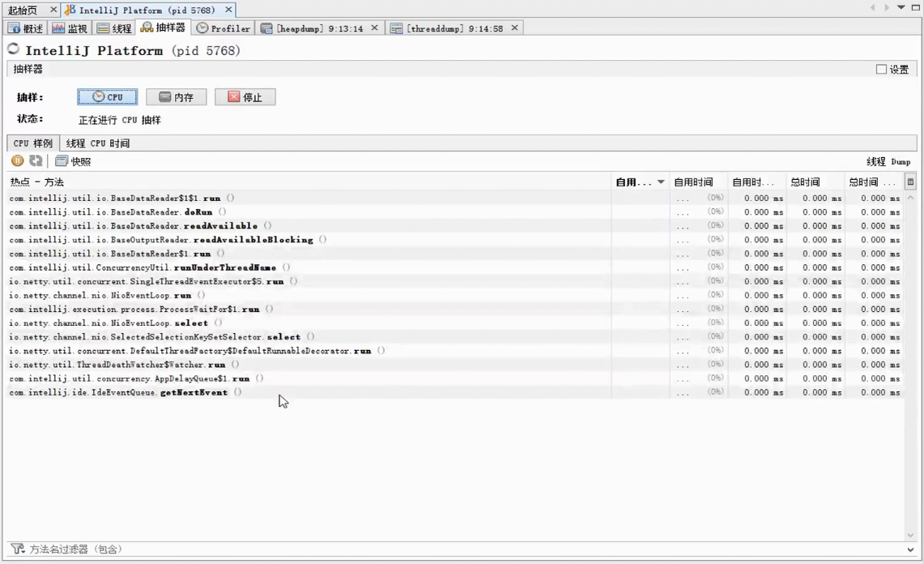This screenshot has height=564, width=924.
Task: Take a snapshot with 快照 button
Action: click(x=73, y=161)
